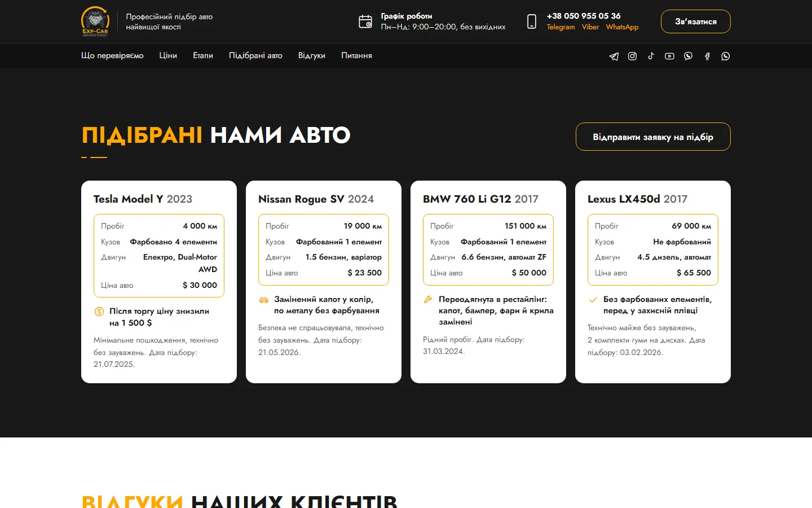Click the '$ 50 000' price value
812x508 pixels.
[x=529, y=273]
